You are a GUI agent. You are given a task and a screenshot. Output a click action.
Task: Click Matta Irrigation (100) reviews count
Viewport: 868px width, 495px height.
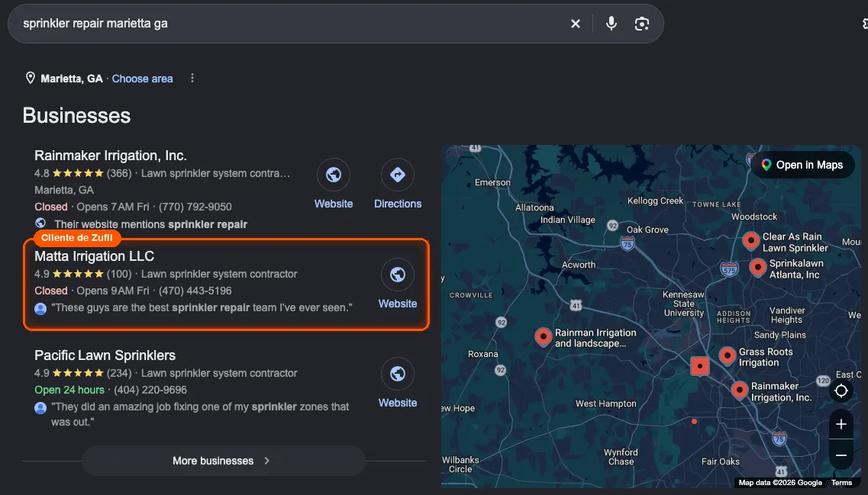click(x=119, y=274)
